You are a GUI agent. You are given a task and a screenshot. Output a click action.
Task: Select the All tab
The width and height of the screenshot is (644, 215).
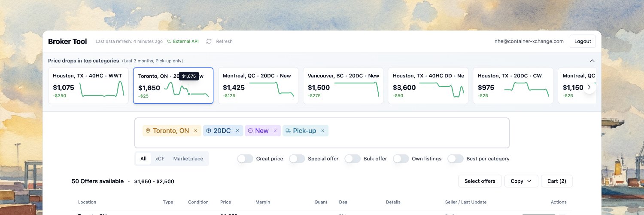tap(143, 159)
